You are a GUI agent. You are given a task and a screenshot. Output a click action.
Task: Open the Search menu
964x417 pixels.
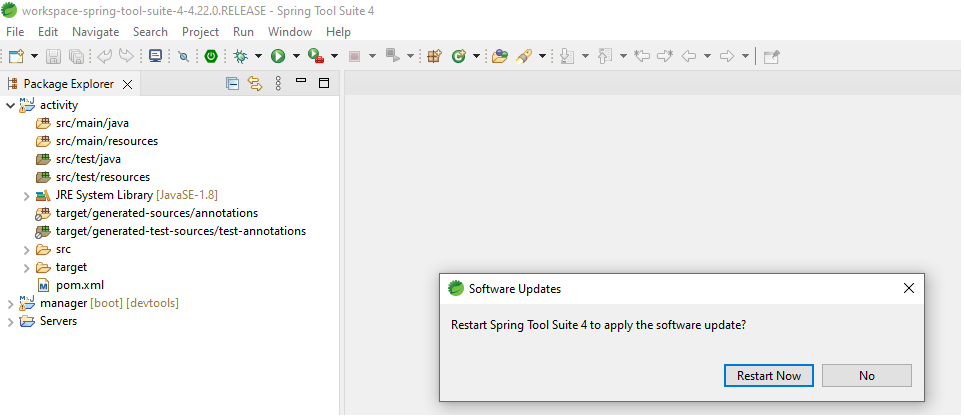[150, 31]
